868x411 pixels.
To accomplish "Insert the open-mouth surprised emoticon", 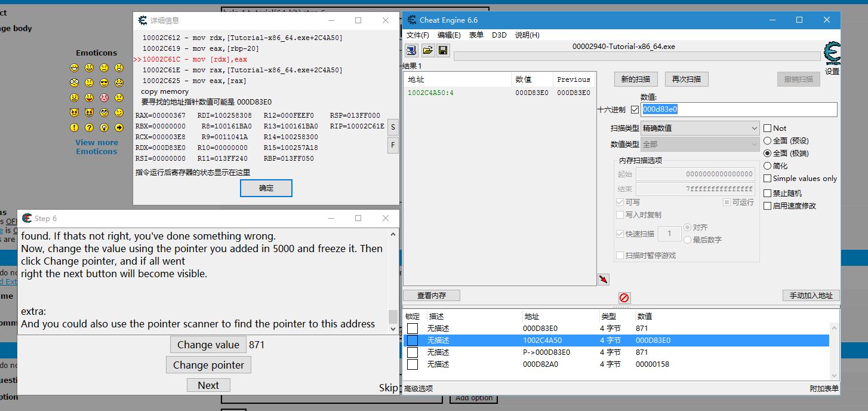I will [119, 68].
